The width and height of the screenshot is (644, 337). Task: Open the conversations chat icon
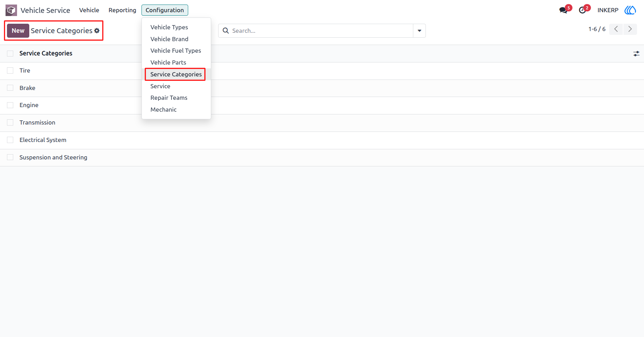(x=563, y=10)
